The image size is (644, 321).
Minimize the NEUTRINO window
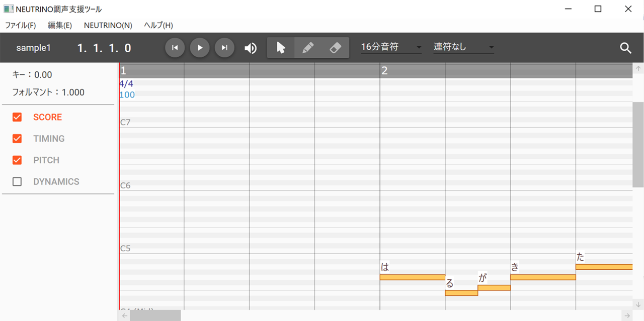[568, 9]
